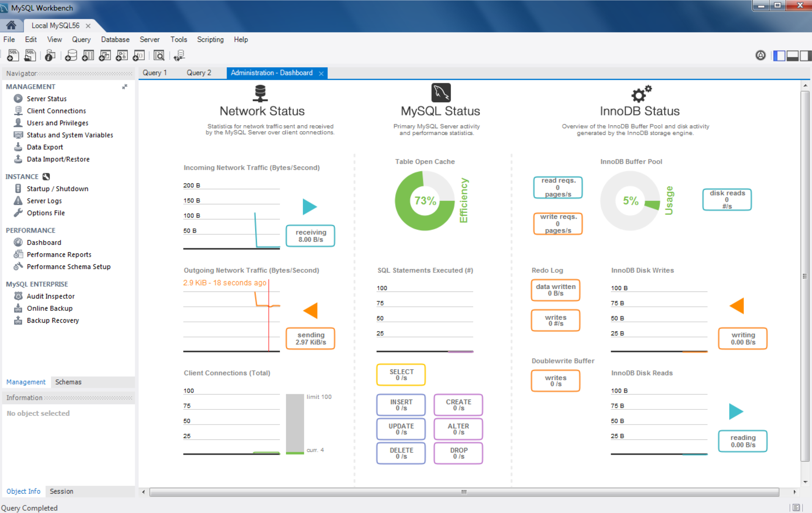Create a new SQL tab icon

[x=13, y=55]
